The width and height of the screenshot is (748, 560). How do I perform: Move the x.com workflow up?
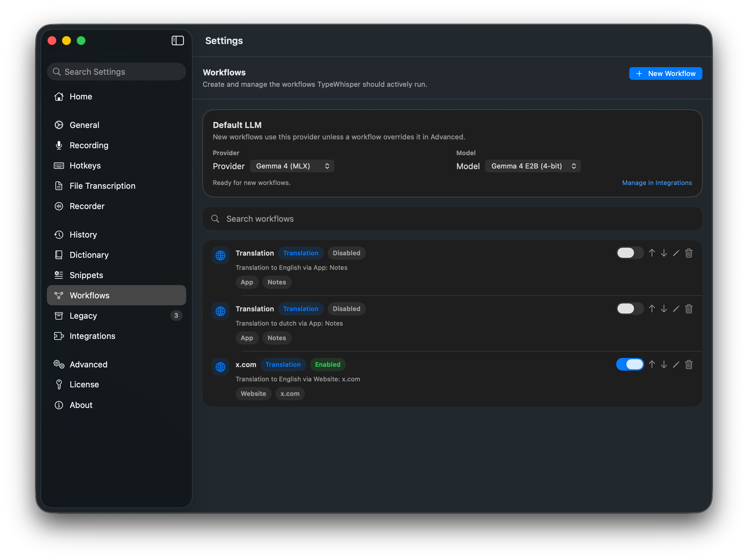point(652,365)
